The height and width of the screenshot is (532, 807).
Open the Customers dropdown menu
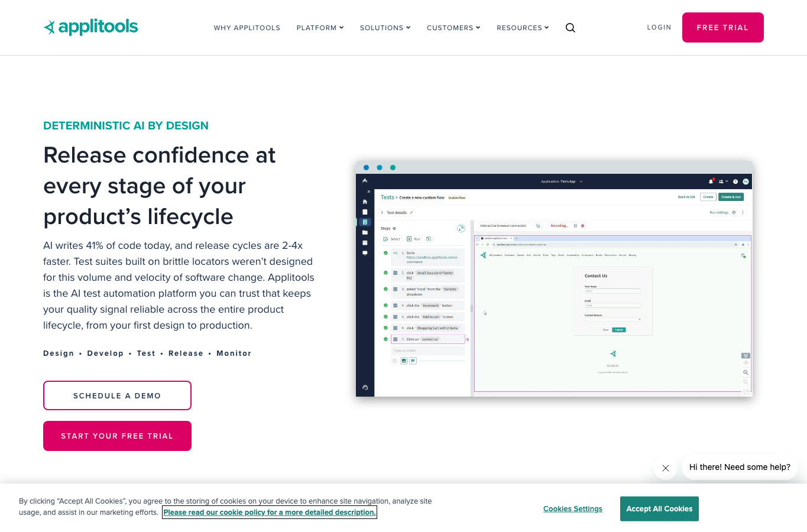(453, 28)
